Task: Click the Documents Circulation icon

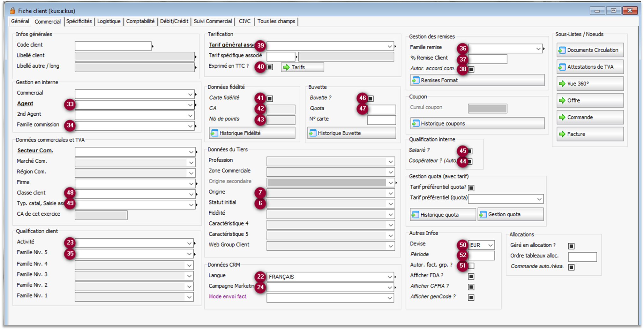Action: point(562,50)
